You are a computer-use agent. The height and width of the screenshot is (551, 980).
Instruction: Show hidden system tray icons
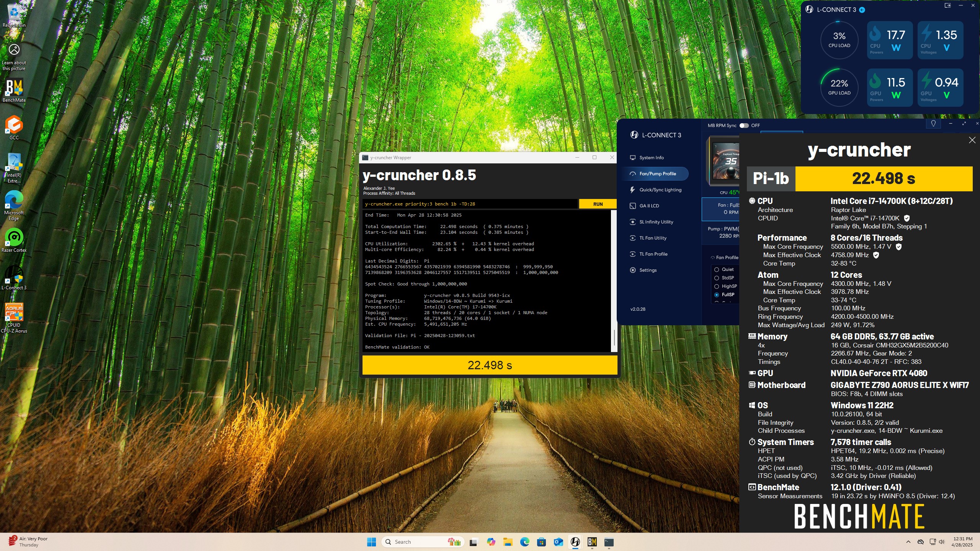[x=908, y=542]
